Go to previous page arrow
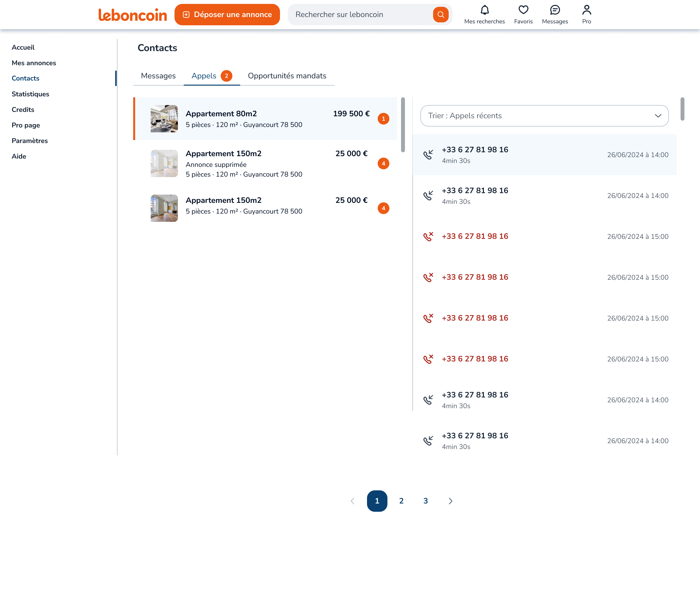 352,501
